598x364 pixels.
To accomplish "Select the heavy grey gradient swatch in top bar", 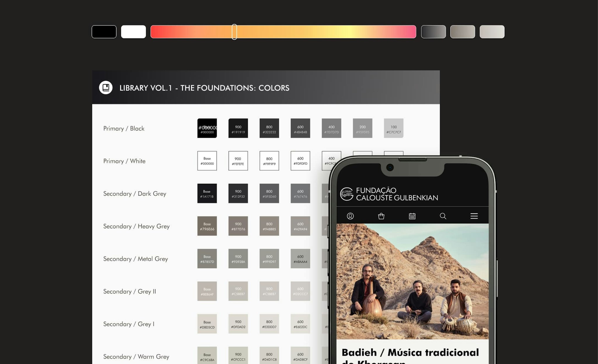I will [x=463, y=32].
